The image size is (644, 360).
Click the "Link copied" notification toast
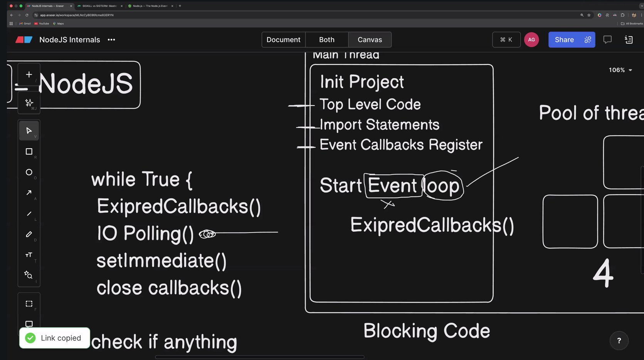[x=55, y=338]
